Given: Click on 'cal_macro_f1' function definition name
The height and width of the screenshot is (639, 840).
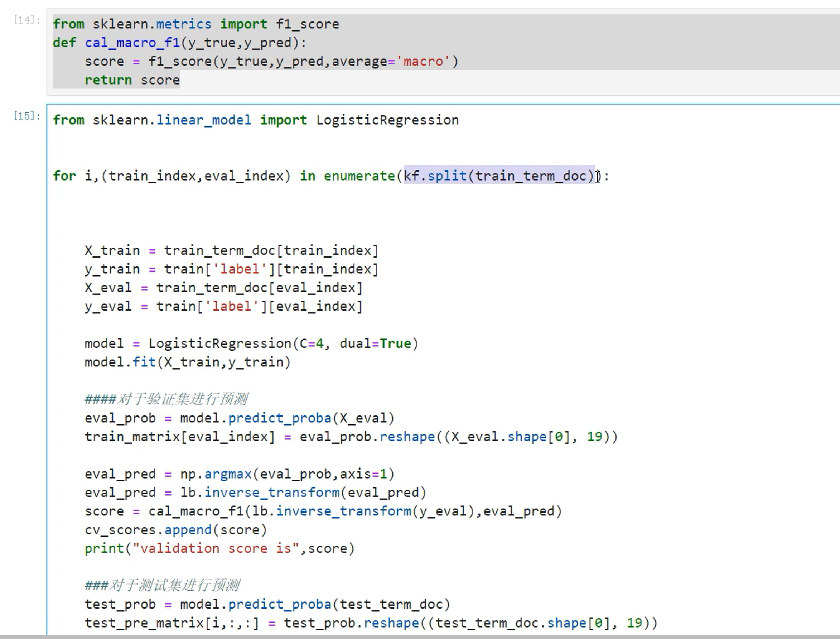Looking at the screenshot, I should [x=132, y=43].
